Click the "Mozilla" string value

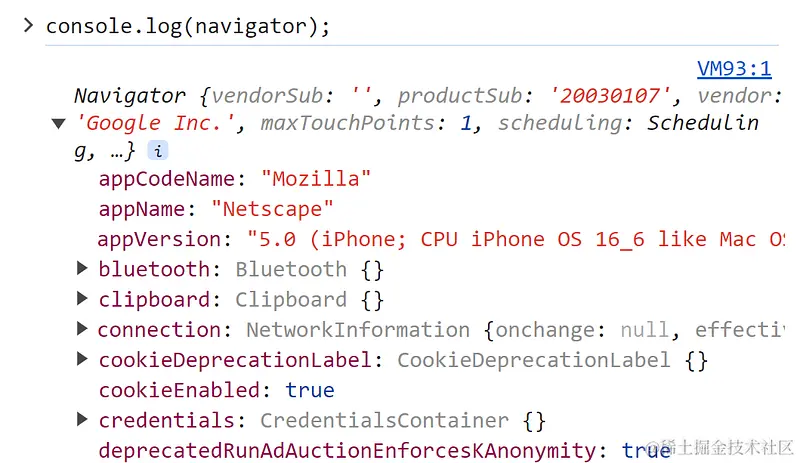coord(316,179)
